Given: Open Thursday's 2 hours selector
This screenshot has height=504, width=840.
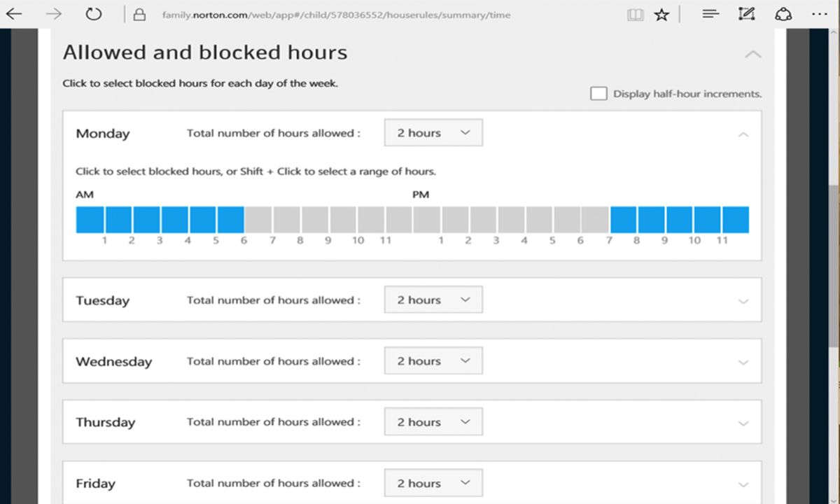Looking at the screenshot, I should pos(433,421).
